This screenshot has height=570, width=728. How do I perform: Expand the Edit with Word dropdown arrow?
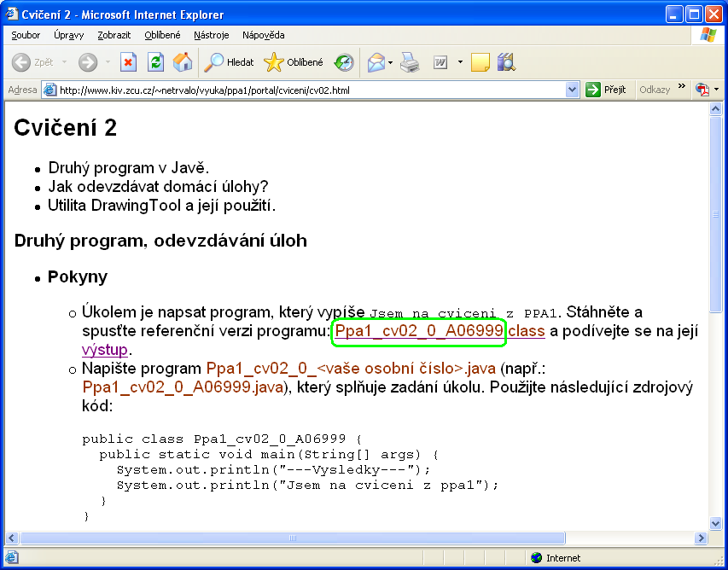click(x=460, y=62)
